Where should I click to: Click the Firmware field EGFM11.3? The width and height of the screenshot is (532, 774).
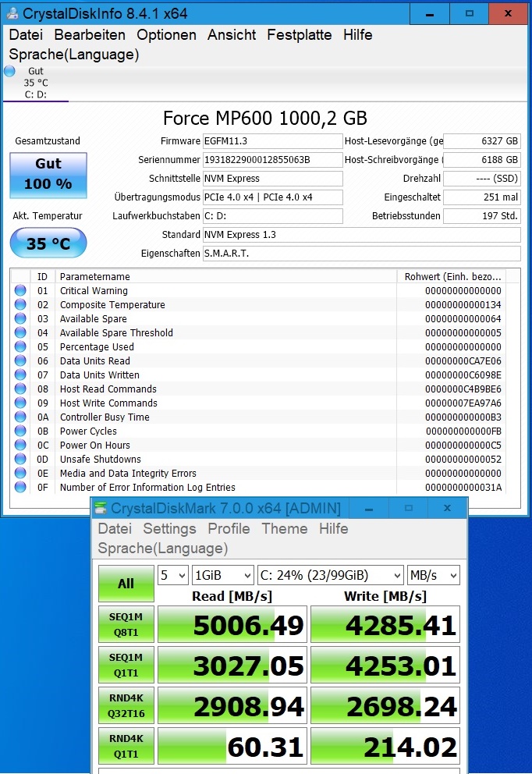pyautogui.click(x=273, y=141)
